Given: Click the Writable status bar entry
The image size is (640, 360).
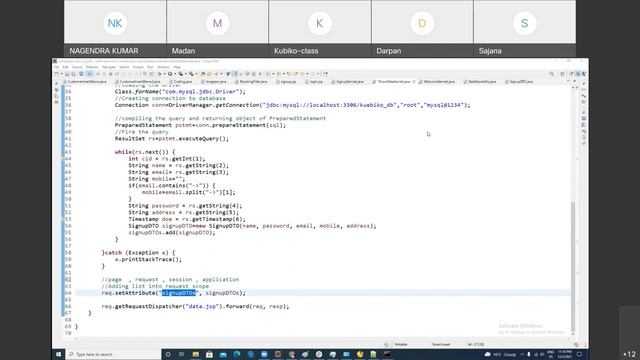Looking at the screenshot, I should click(x=401, y=344).
